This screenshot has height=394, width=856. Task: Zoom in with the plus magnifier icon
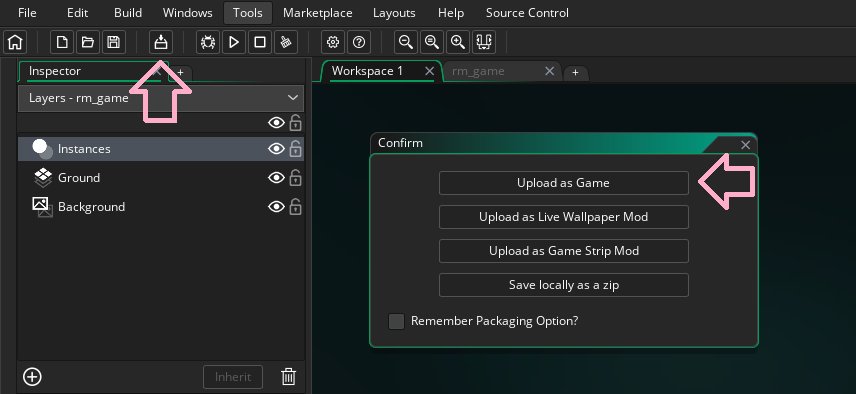(x=458, y=42)
